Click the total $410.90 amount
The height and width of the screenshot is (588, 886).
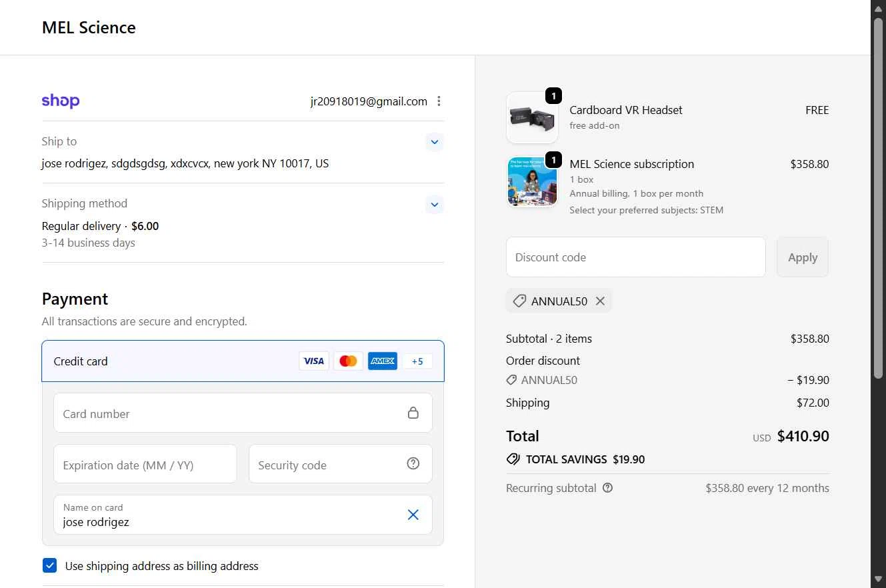coord(803,437)
